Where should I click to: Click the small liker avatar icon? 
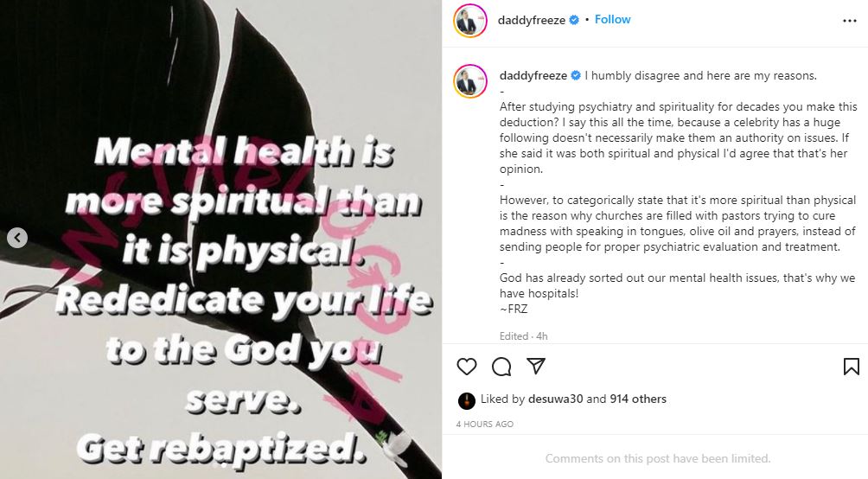[467, 400]
